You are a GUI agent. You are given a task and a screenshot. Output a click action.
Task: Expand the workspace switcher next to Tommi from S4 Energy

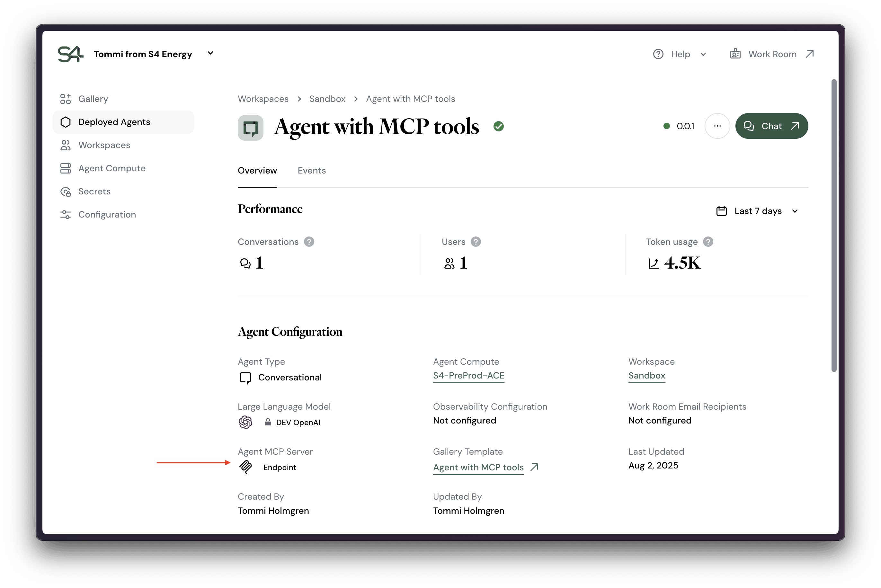(210, 53)
